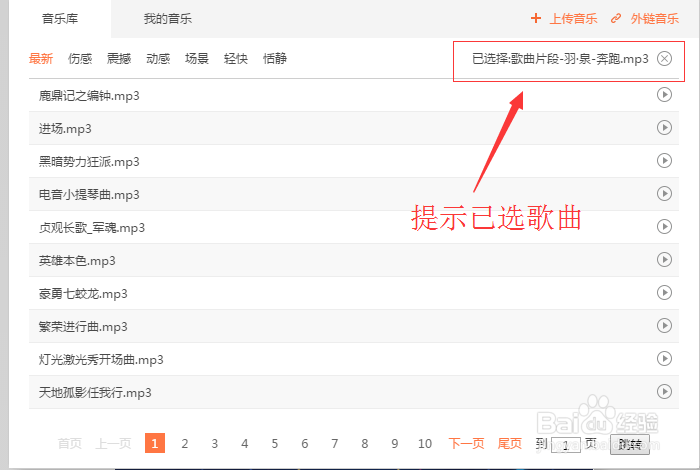Play 豪勇七蛟龙.mp3 preview
This screenshot has width=700, height=470.
coord(664,293)
